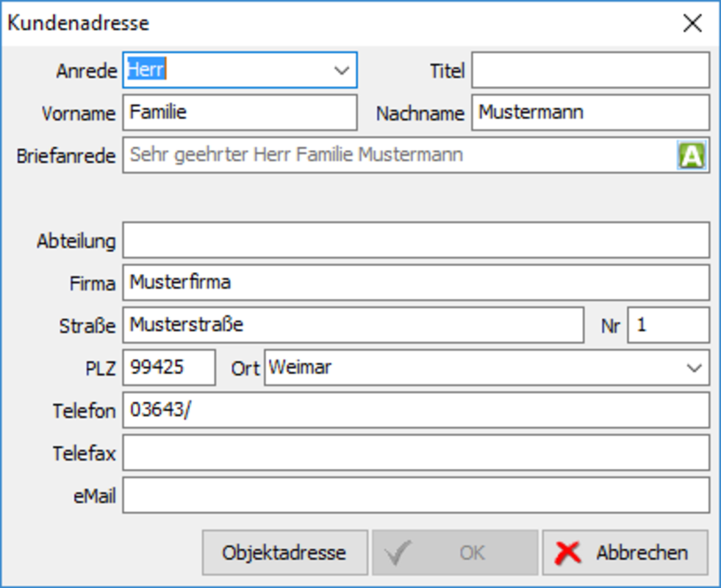Focus the Briefanrede text field
This screenshot has width=721, height=588.
(397, 156)
